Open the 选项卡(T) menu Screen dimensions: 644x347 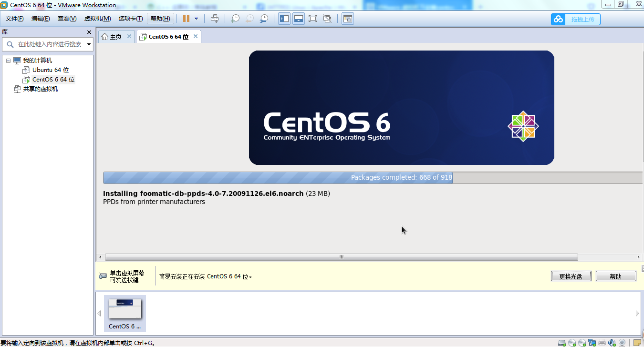pyautogui.click(x=131, y=19)
